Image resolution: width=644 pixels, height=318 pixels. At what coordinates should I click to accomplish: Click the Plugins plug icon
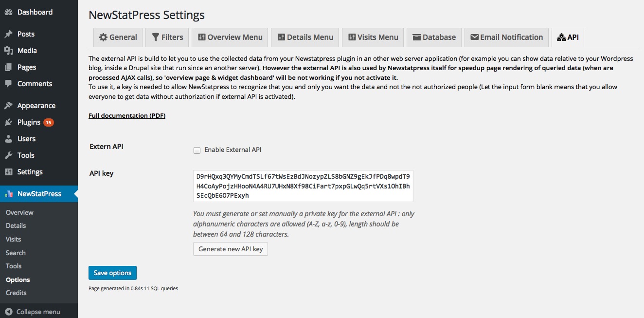[x=8, y=122]
